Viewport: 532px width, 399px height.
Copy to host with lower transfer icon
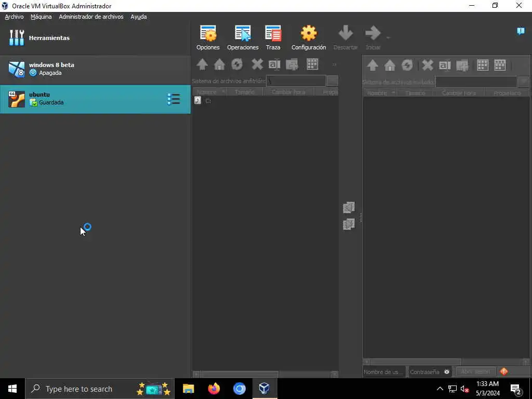[349, 224]
